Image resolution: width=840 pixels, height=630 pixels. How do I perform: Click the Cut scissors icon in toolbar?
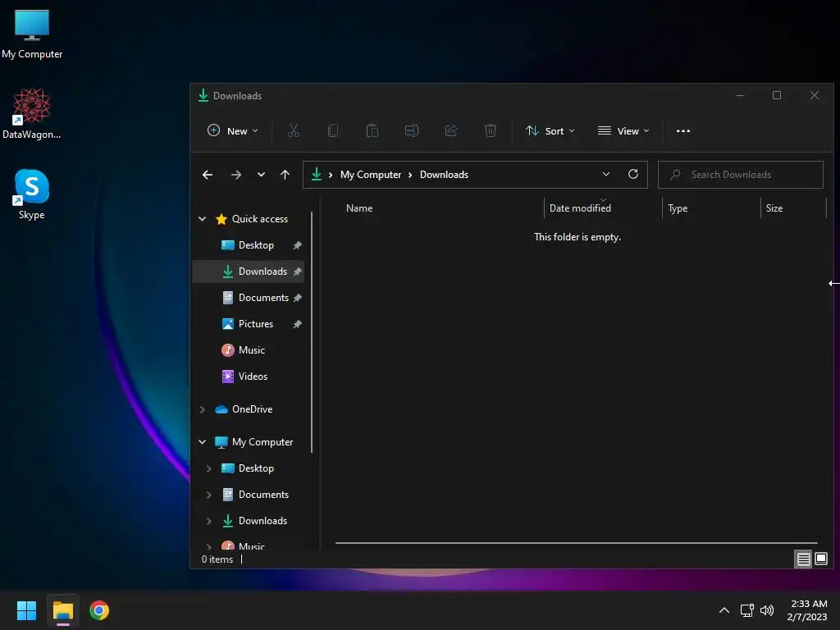[294, 130]
